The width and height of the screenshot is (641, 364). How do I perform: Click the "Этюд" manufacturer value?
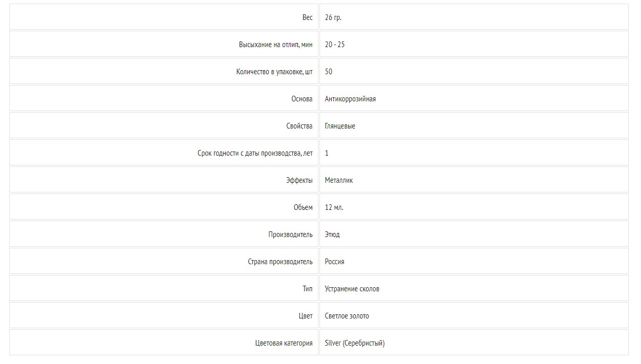click(x=332, y=234)
